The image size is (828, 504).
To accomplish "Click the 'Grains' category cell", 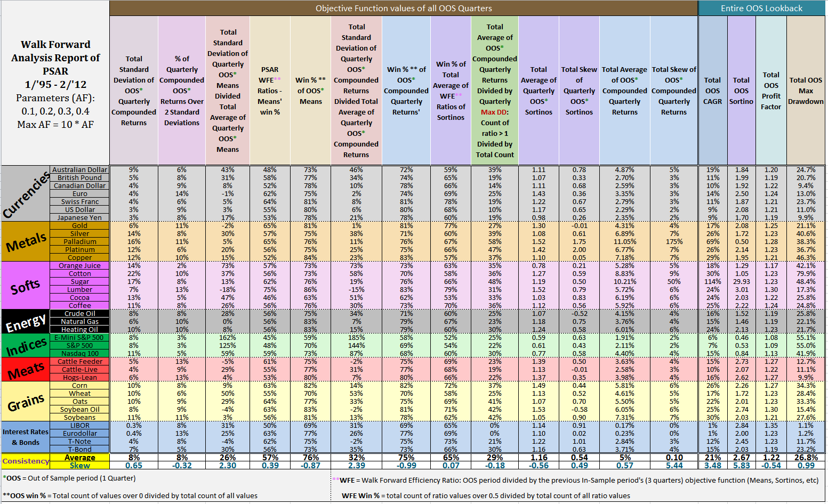I will [x=26, y=401].
